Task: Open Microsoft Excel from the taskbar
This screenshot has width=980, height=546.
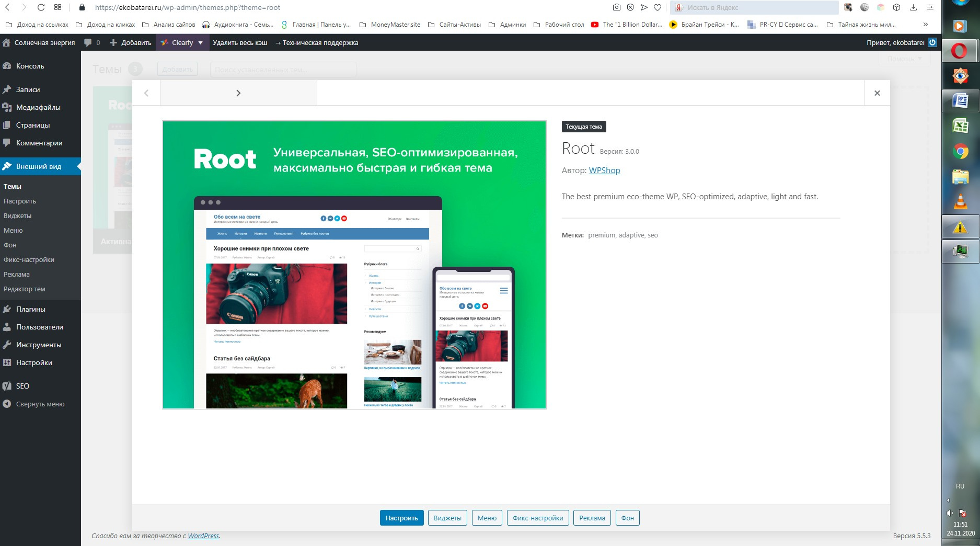Action: (960, 126)
